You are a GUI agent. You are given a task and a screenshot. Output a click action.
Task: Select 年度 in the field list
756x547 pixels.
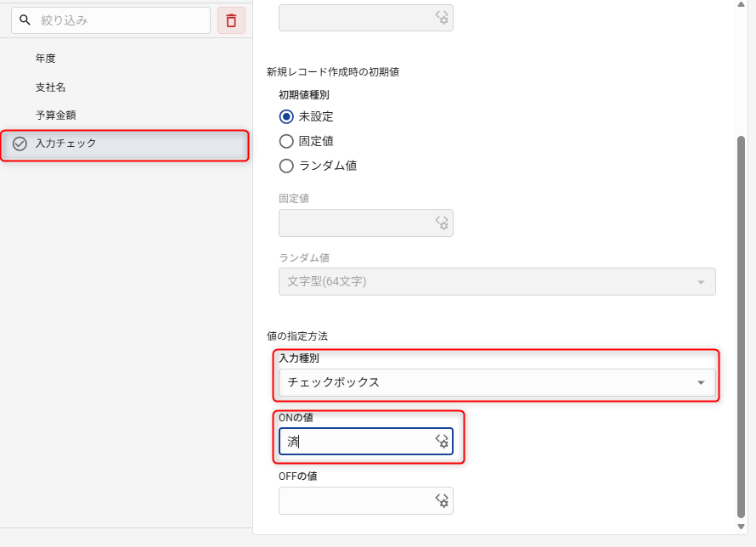coord(46,59)
